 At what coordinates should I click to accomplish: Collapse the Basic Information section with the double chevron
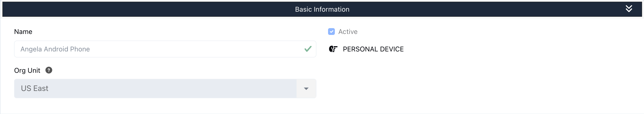point(629,9)
